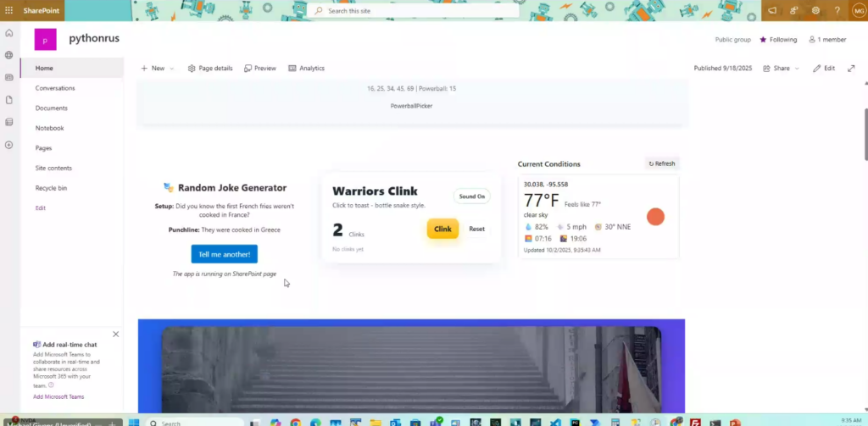
Task: Expand the New dropdown in the command bar
Action: tap(171, 69)
